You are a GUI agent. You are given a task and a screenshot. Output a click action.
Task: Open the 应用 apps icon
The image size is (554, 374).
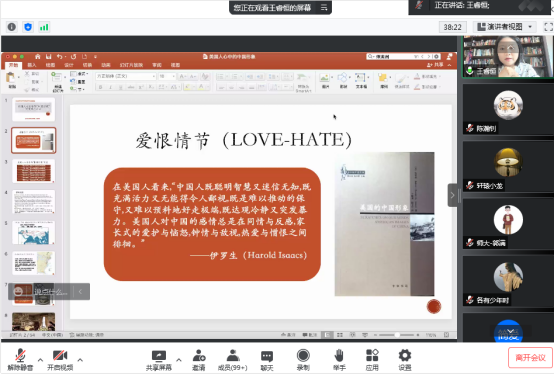pyautogui.click(x=372, y=355)
